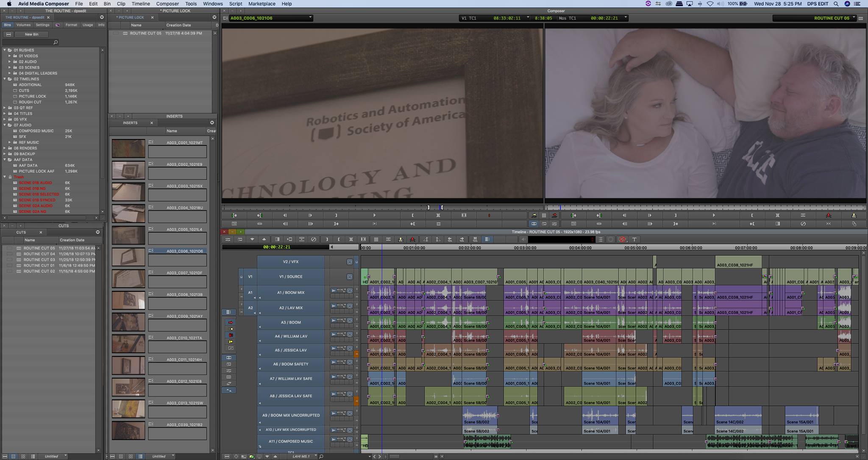Collapse the 02 TIMELINES folder
868x460 pixels.
click(x=5, y=79)
